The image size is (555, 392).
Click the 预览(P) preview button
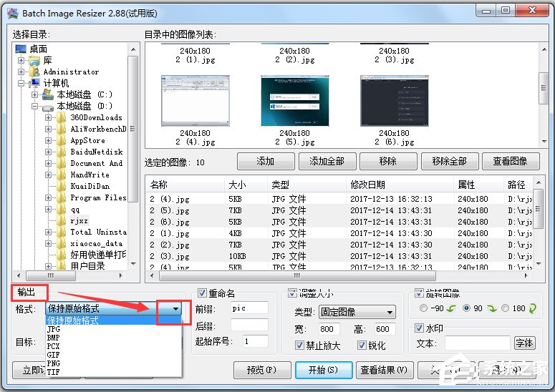tap(262, 370)
